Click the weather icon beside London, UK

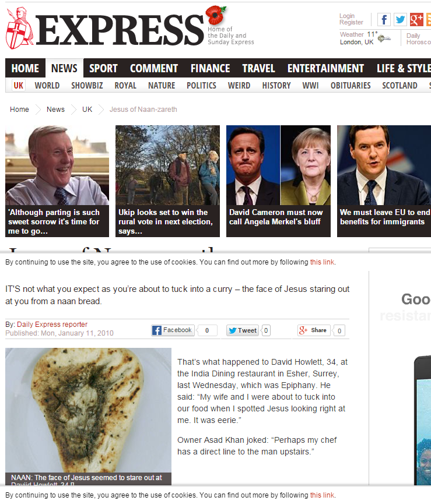click(384, 38)
